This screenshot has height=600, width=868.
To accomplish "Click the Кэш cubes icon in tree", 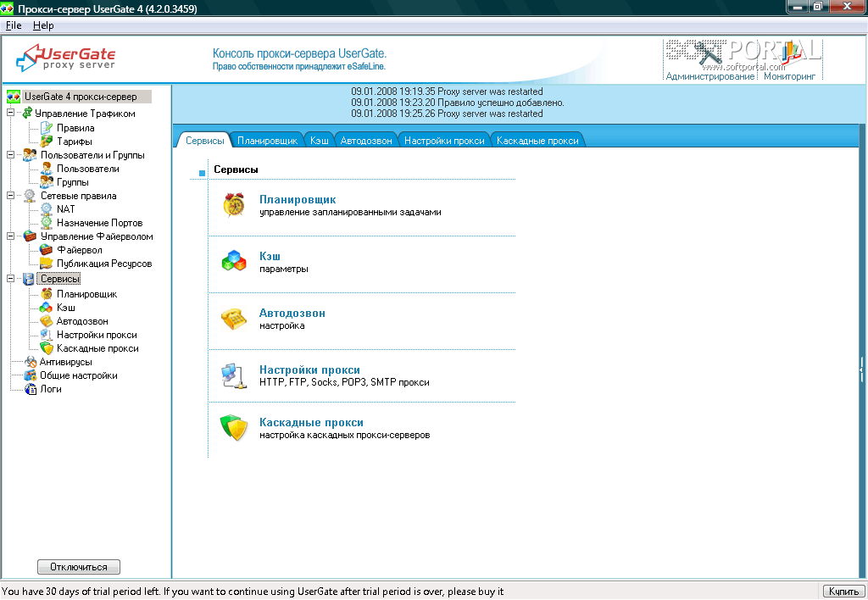I will pos(47,307).
